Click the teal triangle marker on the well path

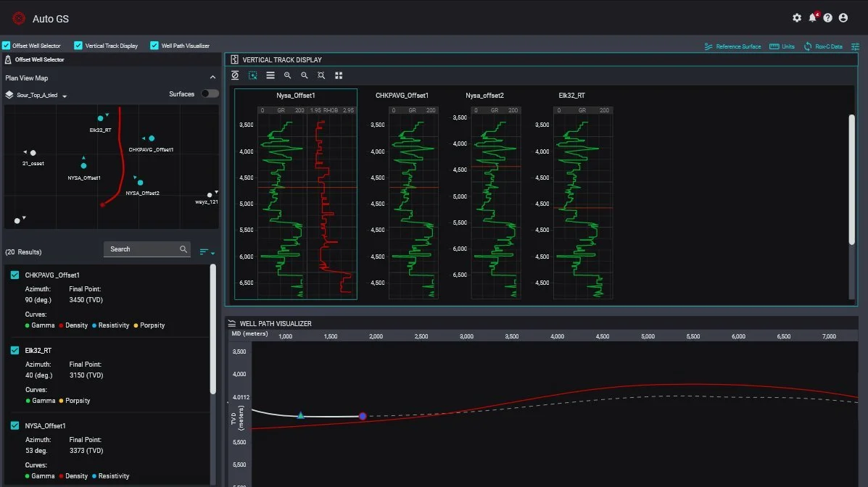[301, 415]
